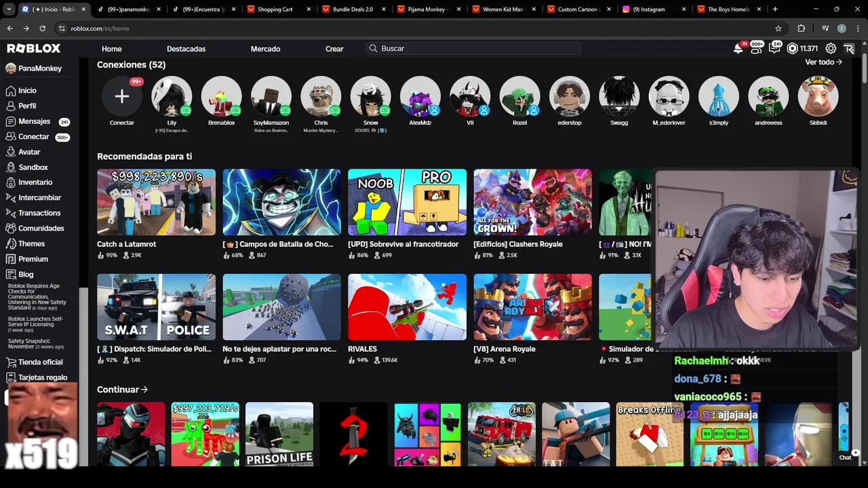
Task: Go back in browser history
Action: click(9, 28)
